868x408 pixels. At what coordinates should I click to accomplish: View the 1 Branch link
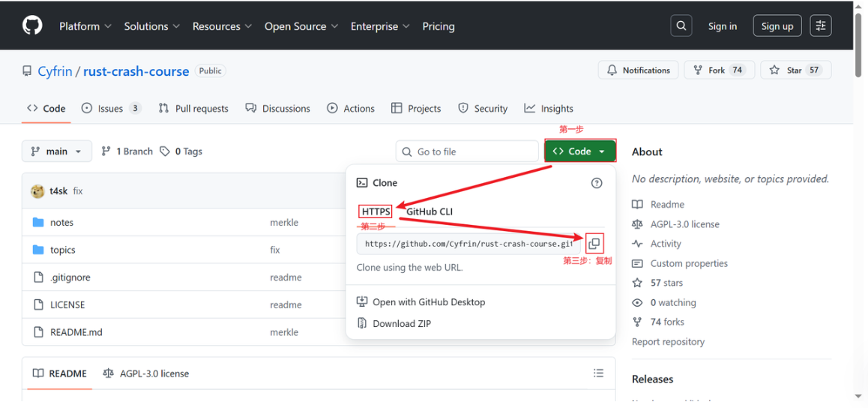127,151
